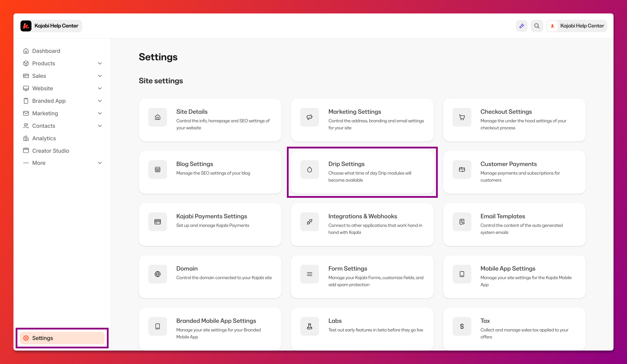Click the Customer Payments transfer icon
The width and height of the screenshot is (627, 364).
[x=462, y=170]
